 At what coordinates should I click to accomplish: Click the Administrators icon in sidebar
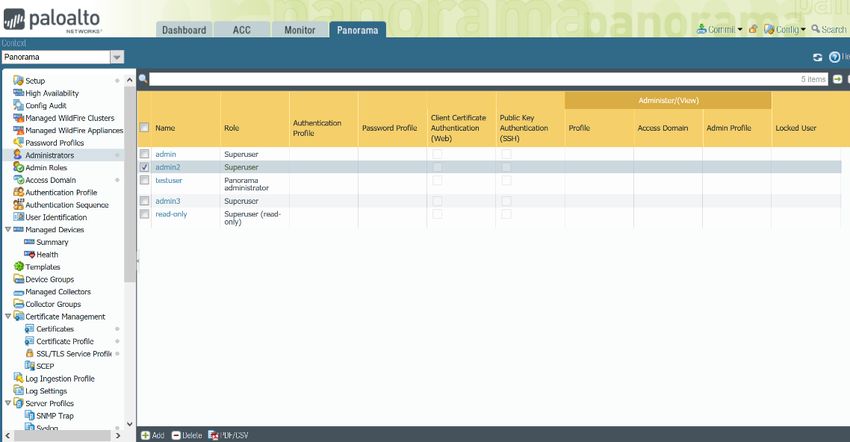[18, 155]
